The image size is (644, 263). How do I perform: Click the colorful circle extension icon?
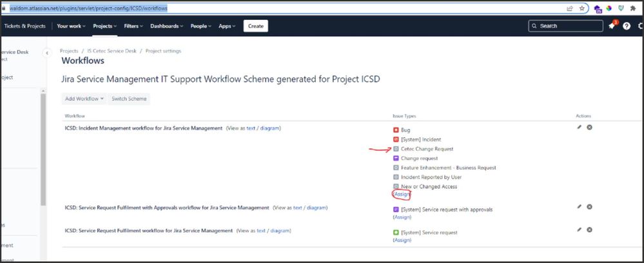[x=609, y=8]
